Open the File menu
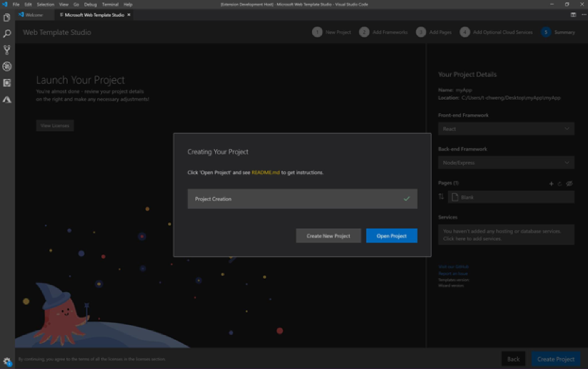Image resolution: width=588 pixels, height=369 pixels. point(16,4)
